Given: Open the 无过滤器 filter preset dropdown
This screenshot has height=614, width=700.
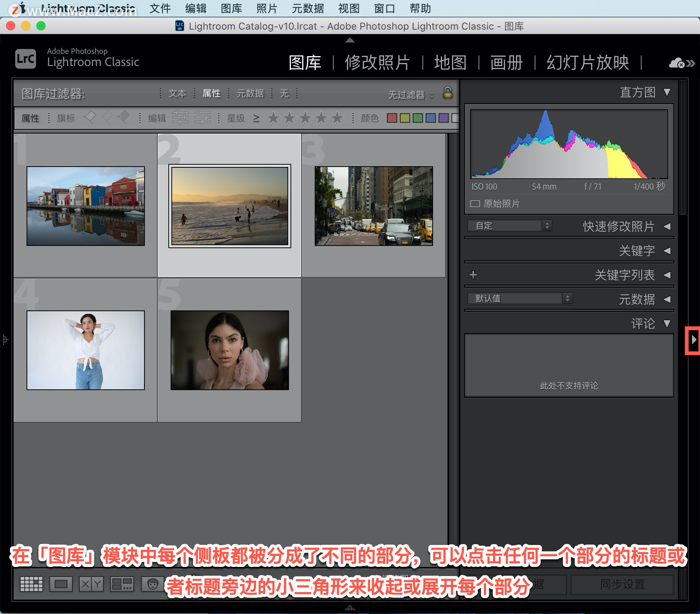Looking at the screenshot, I should pos(411,94).
